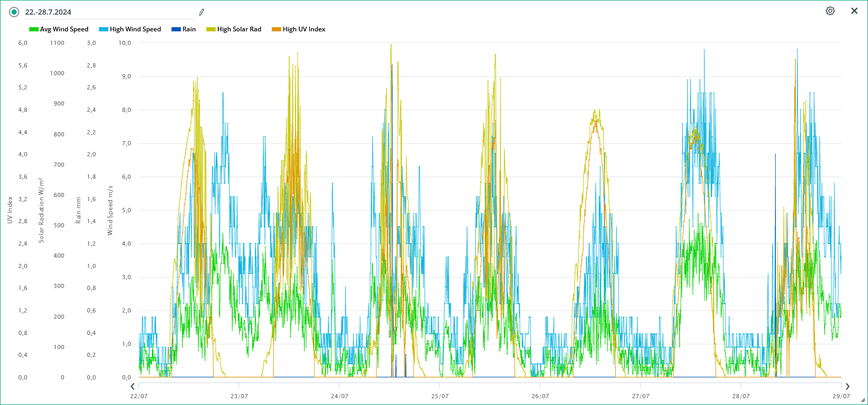This screenshot has height=405, width=868.
Task: Go to previous period with left arrow
Action: click(x=133, y=386)
